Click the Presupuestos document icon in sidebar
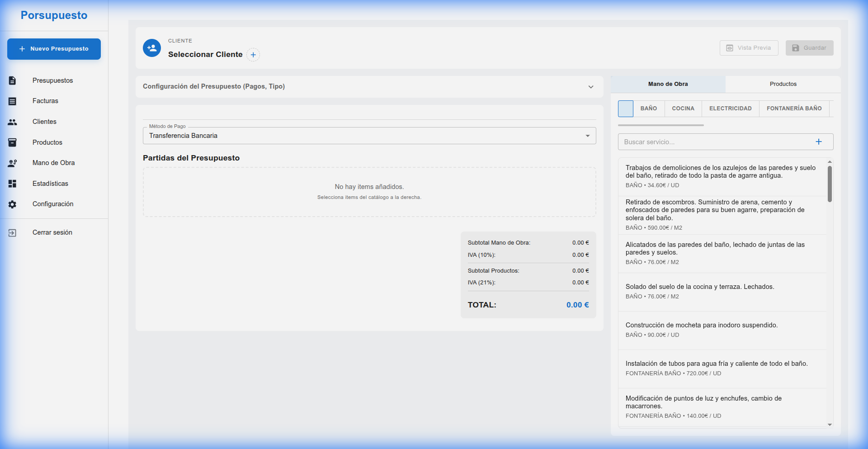Viewport: 868px width, 449px height. [12, 80]
